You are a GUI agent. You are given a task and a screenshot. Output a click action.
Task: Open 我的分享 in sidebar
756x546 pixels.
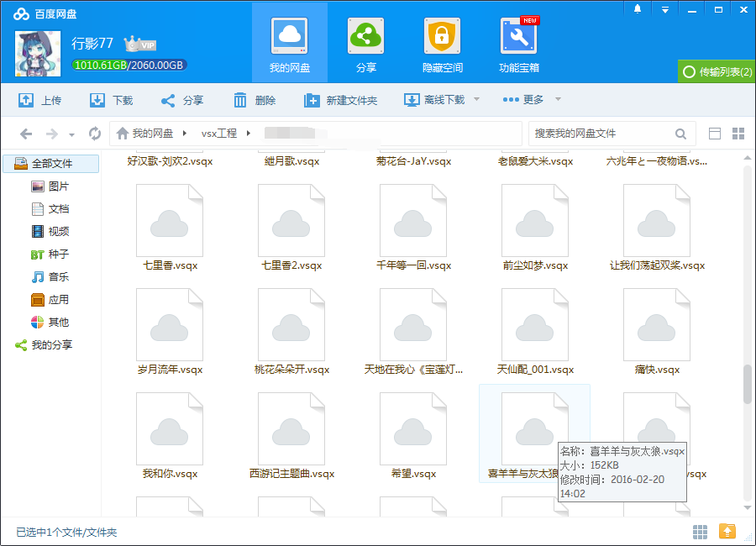44,345
